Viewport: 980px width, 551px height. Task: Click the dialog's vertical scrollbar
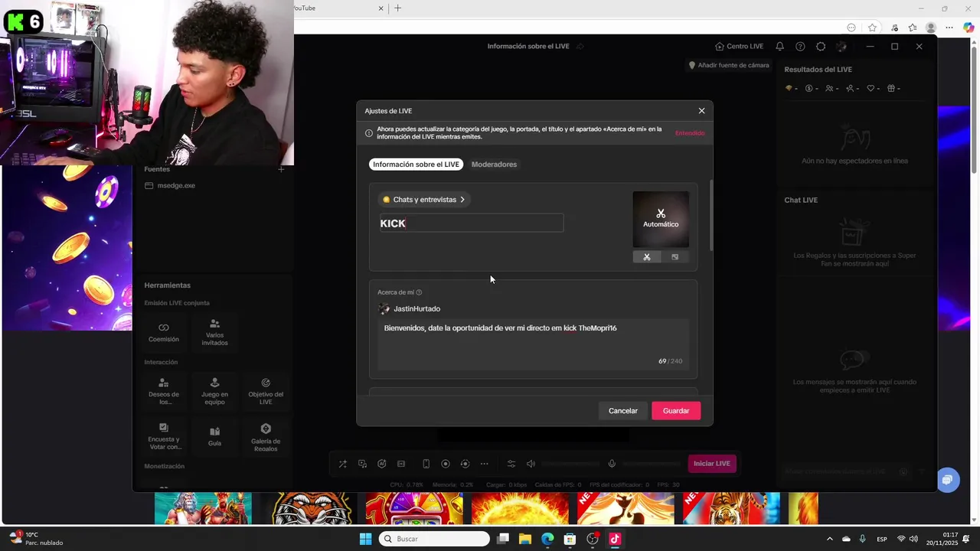[x=711, y=215]
